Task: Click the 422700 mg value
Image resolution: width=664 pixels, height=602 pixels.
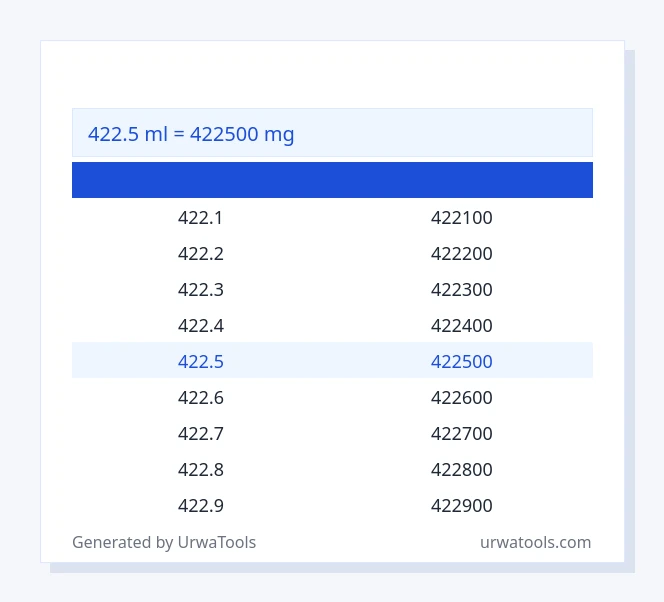Action: pos(462,434)
